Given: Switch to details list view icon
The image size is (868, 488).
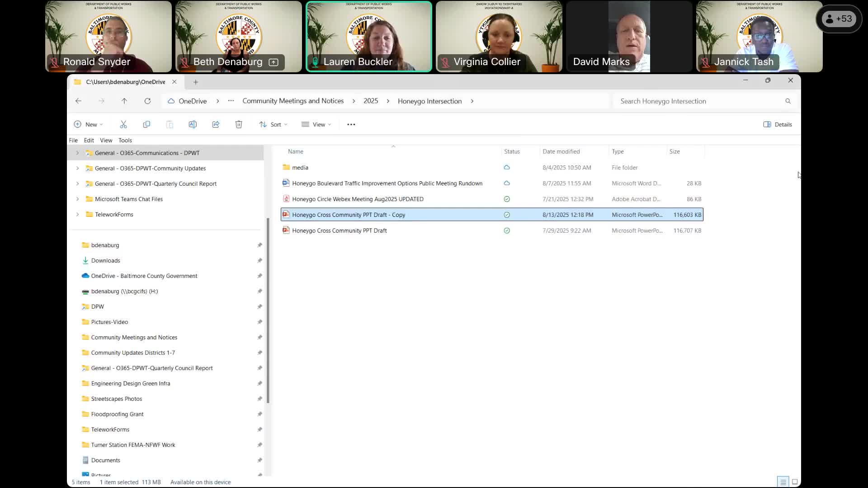Looking at the screenshot, I should [x=783, y=482].
